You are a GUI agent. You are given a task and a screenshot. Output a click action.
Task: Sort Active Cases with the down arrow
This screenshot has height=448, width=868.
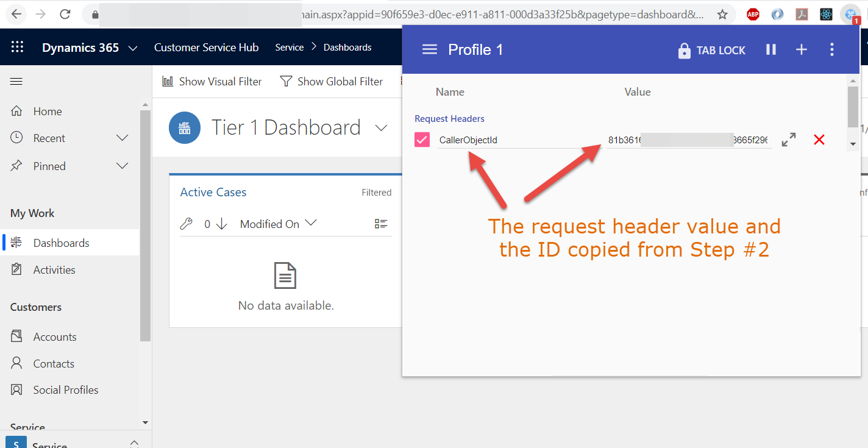coord(222,224)
